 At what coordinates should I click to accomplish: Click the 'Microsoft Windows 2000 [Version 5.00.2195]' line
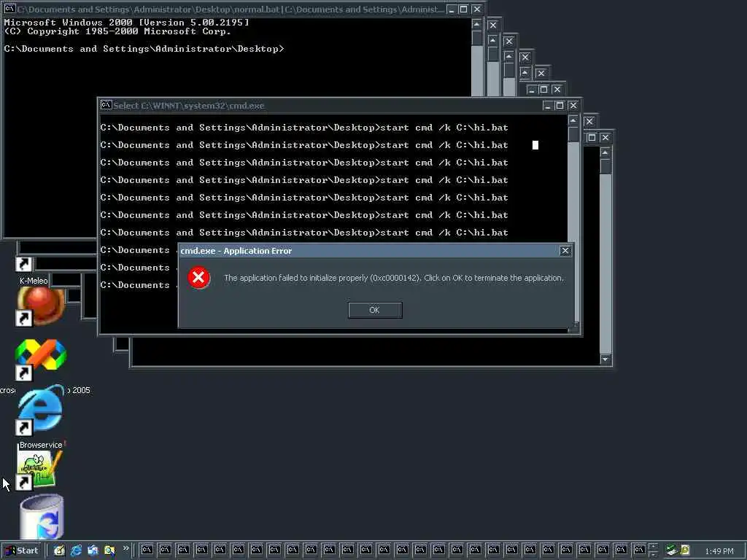(126, 23)
